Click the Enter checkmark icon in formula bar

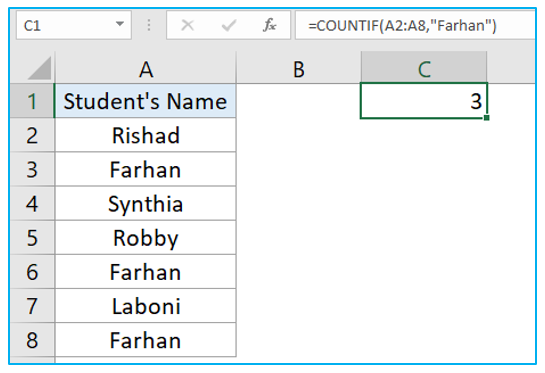[x=229, y=25]
